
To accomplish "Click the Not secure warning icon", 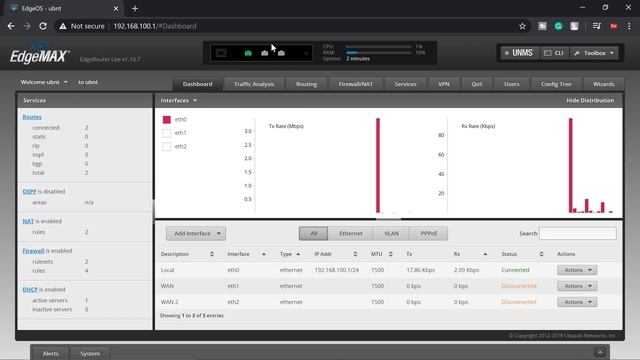I will [x=62, y=26].
